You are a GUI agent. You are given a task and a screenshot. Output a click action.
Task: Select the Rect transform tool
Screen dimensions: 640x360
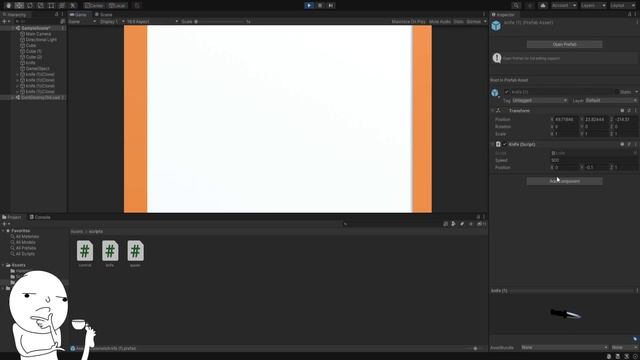point(51,6)
